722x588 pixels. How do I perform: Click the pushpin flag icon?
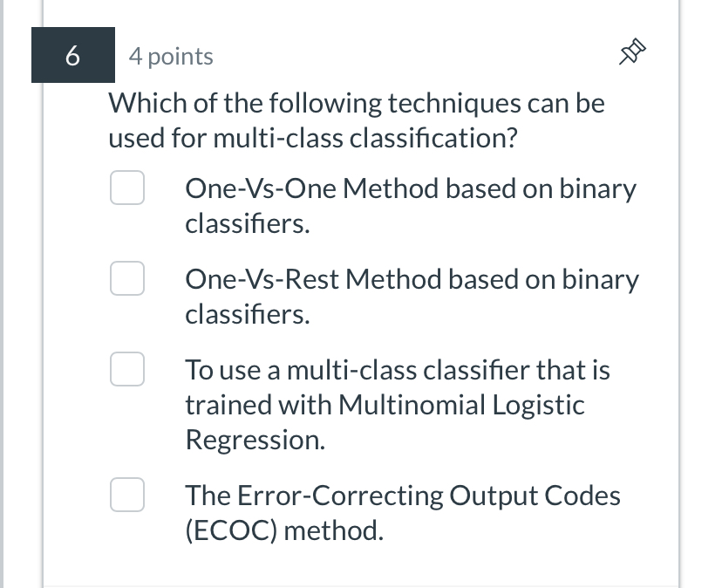pyautogui.click(x=630, y=52)
